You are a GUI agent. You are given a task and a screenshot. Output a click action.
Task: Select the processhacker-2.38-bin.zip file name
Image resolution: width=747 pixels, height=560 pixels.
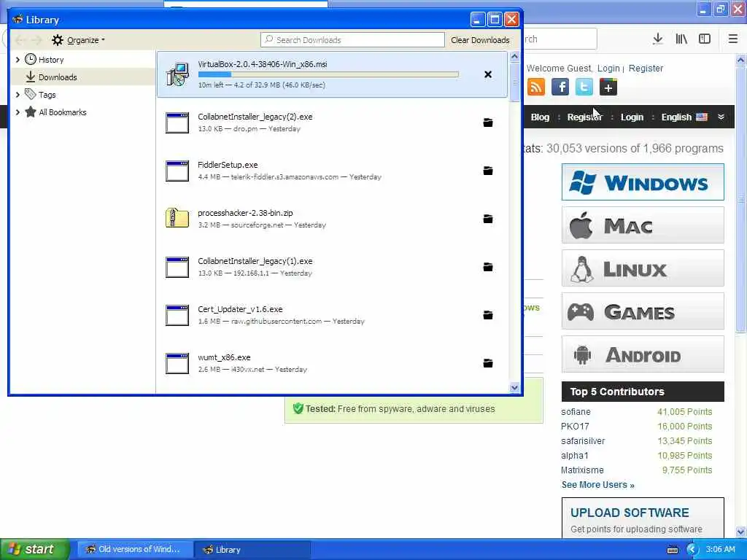(245, 213)
